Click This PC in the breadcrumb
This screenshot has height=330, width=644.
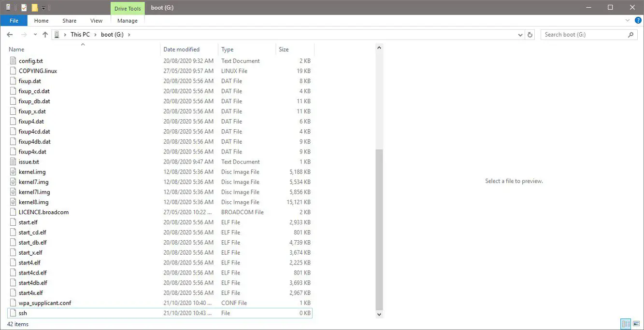[80, 35]
